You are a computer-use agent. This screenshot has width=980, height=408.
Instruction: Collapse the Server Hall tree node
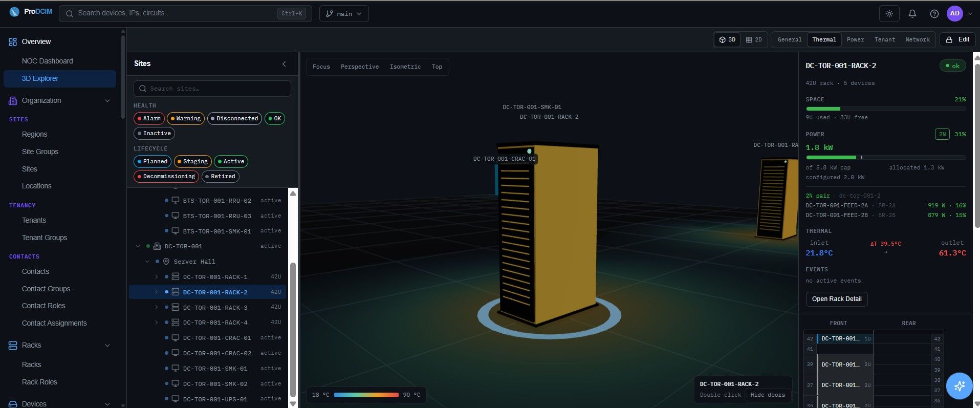click(x=147, y=262)
